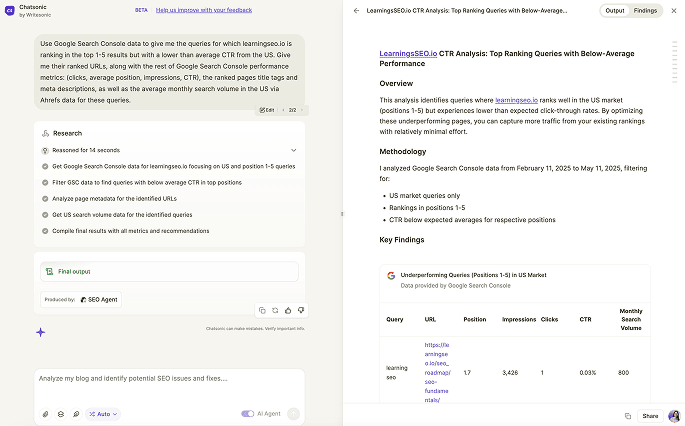The image size is (685, 426).
Task: Close the report panel with the X
Action: tap(674, 10)
